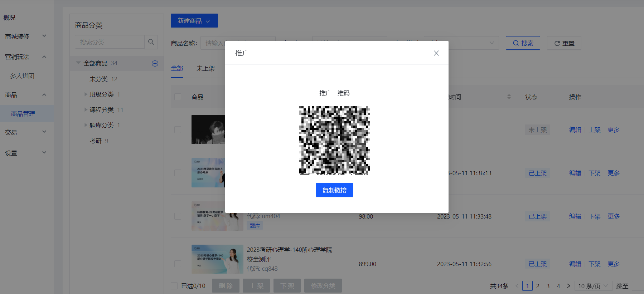Image resolution: width=644 pixels, height=294 pixels.
Task: Open 更多 for the 11:33:48 product
Action: pyautogui.click(x=614, y=216)
